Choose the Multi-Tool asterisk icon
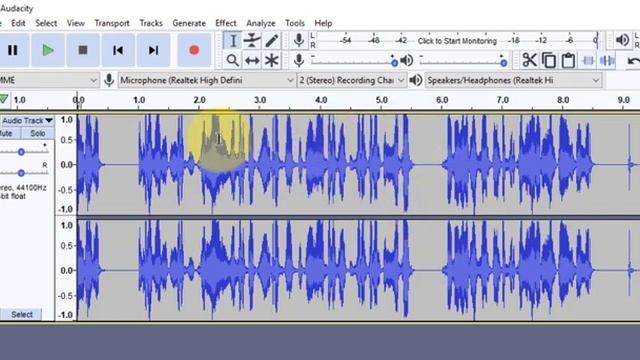Image resolution: width=640 pixels, height=360 pixels. [x=272, y=60]
